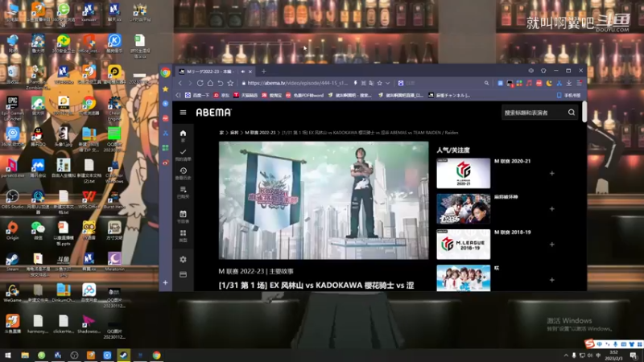This screenshot has width=644, height=362.
Task: Add M League 2018-19 to list
Action: coord(552,245)
